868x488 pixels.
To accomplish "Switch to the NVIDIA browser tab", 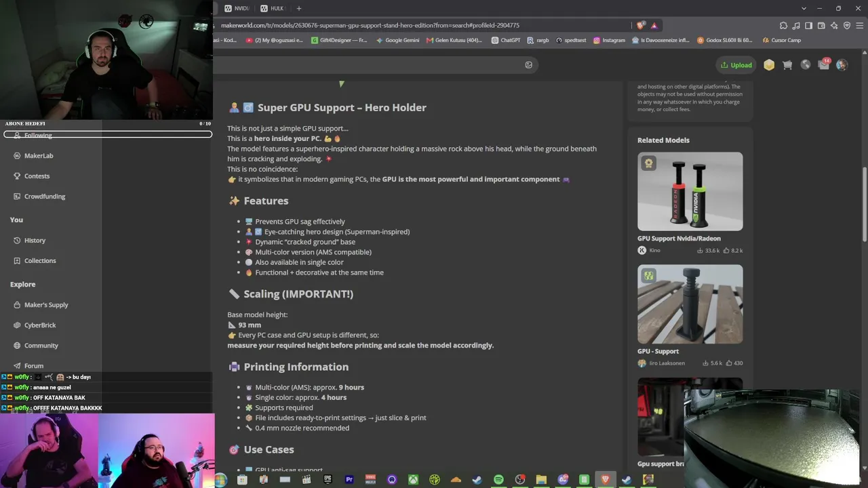I will pos(237,8).
